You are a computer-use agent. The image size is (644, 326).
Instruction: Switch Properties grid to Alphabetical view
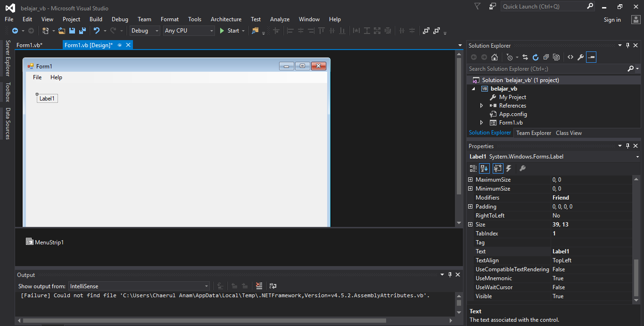(484, 168)
